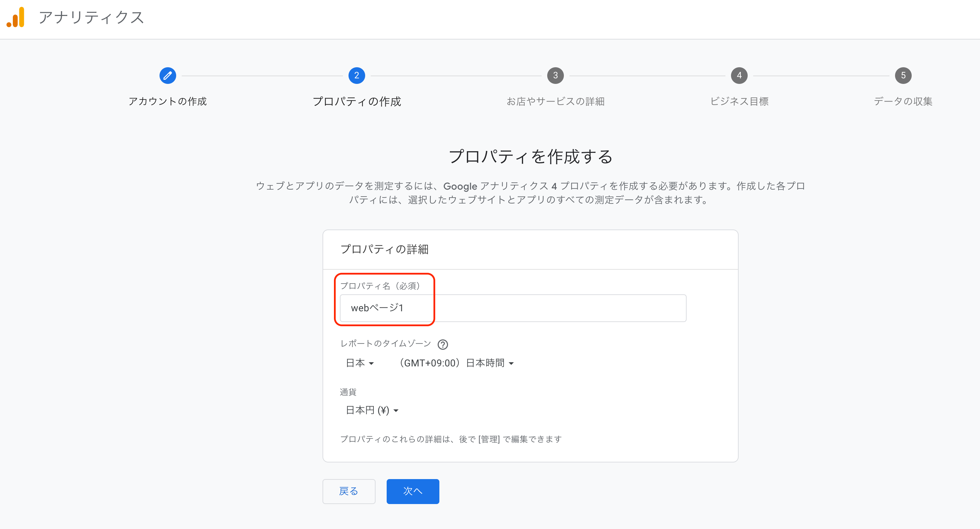Click the プロパティの詳細 card header

pos(384,250)
